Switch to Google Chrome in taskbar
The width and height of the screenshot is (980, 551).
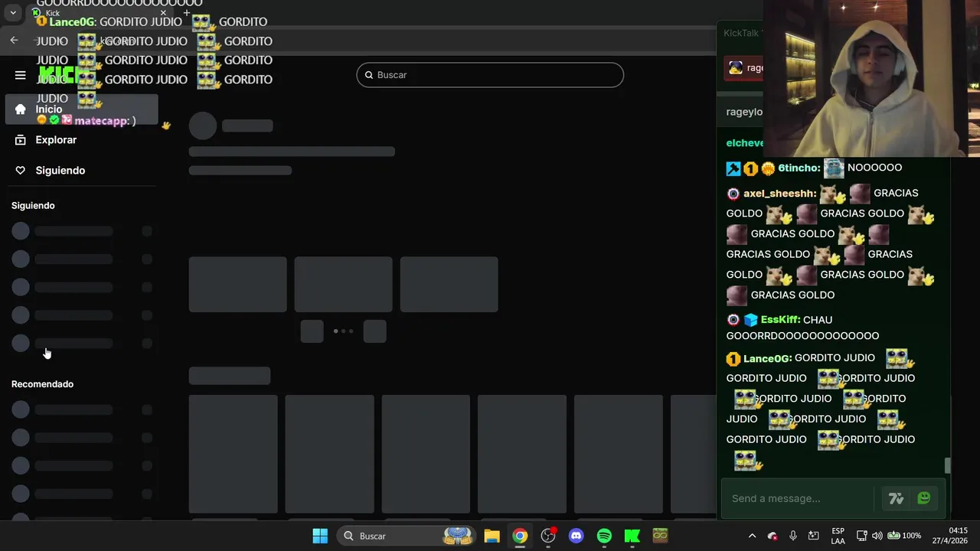tap(520, 536)
